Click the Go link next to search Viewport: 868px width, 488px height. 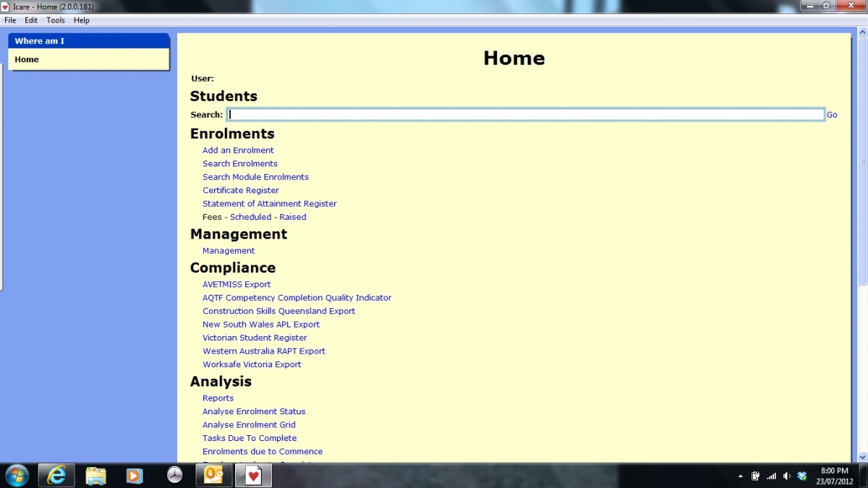(x=832, y=115)
